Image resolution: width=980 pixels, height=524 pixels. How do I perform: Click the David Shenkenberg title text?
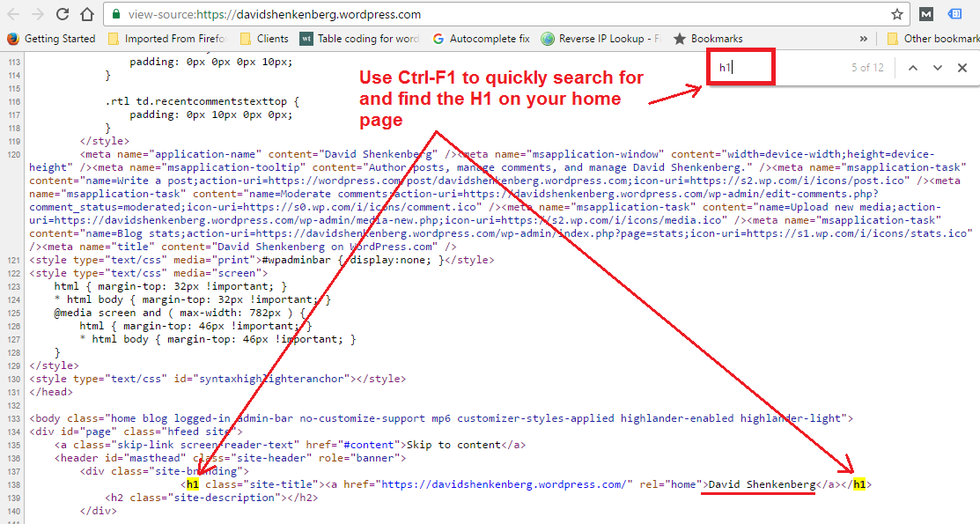tap(762, 484)
